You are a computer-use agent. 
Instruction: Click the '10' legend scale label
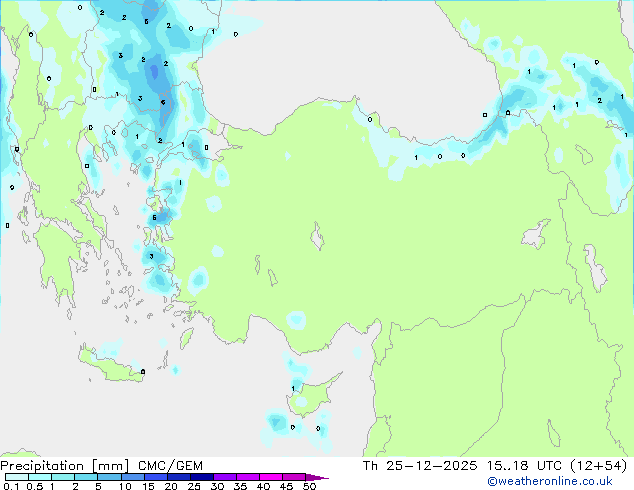[125, 486]
